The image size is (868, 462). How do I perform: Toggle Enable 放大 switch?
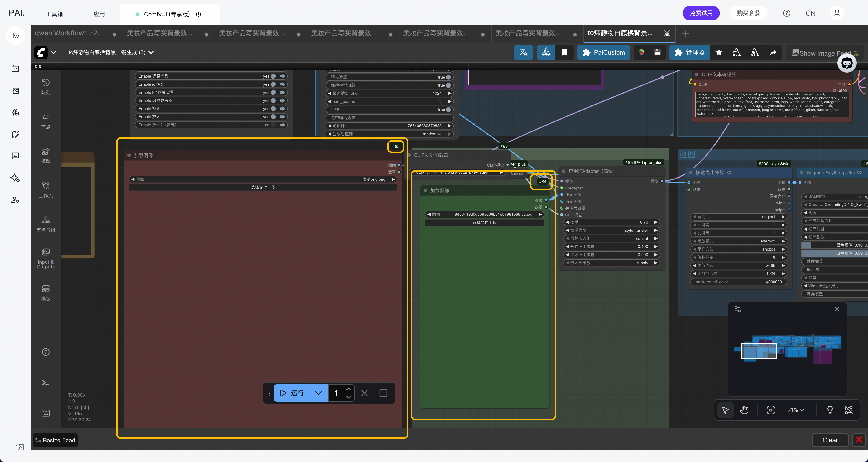point(273,117)
